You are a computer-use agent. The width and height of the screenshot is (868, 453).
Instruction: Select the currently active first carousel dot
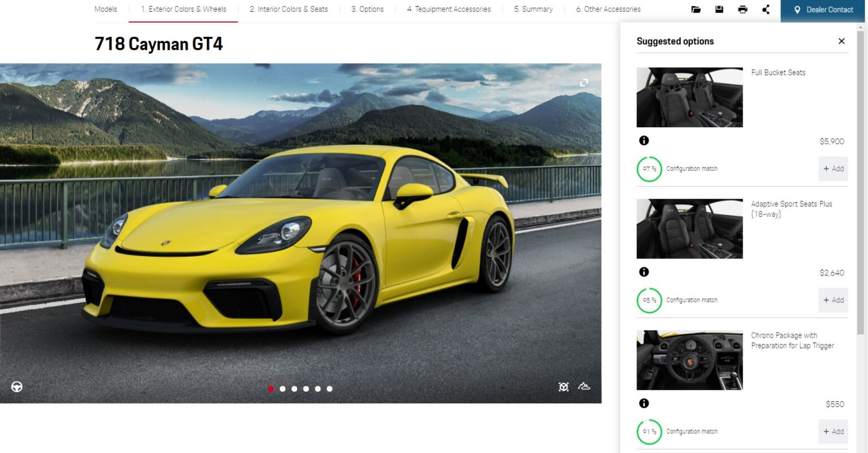click(271, 389)
